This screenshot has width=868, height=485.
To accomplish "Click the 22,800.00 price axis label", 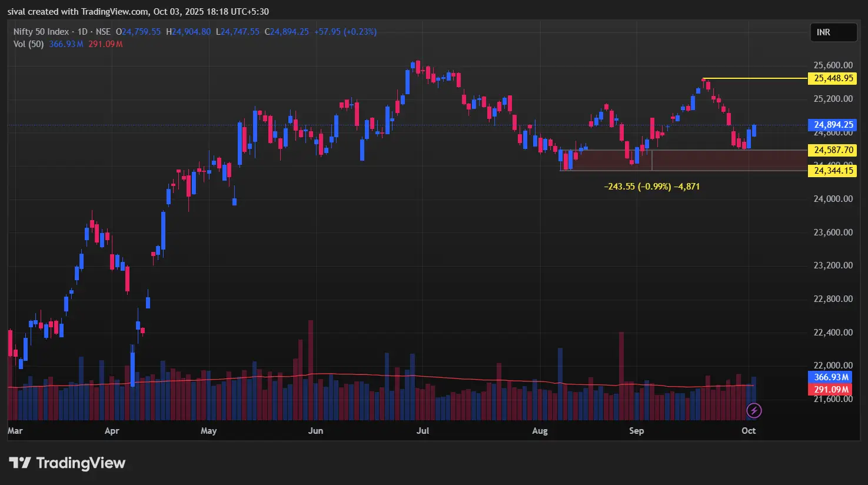I will coord(833,299).
